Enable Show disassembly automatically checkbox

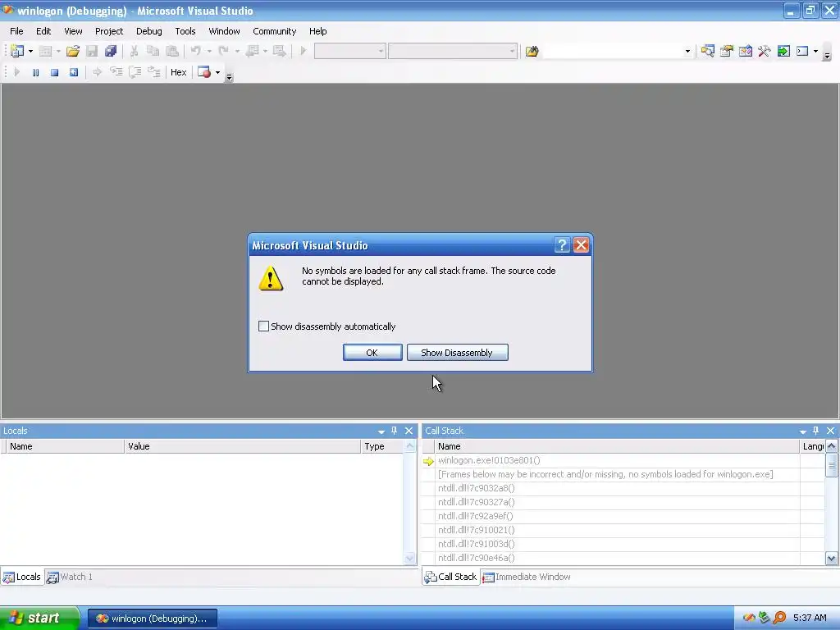coord(263,326)
